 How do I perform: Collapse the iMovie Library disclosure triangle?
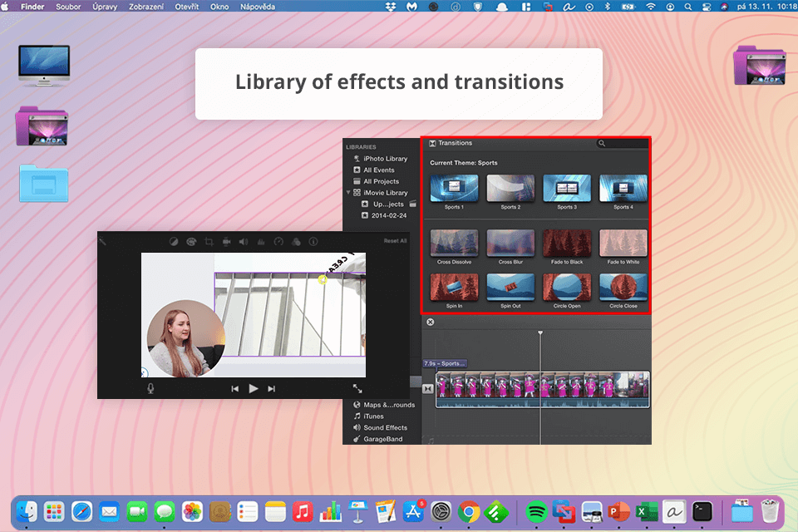point(348,193)
